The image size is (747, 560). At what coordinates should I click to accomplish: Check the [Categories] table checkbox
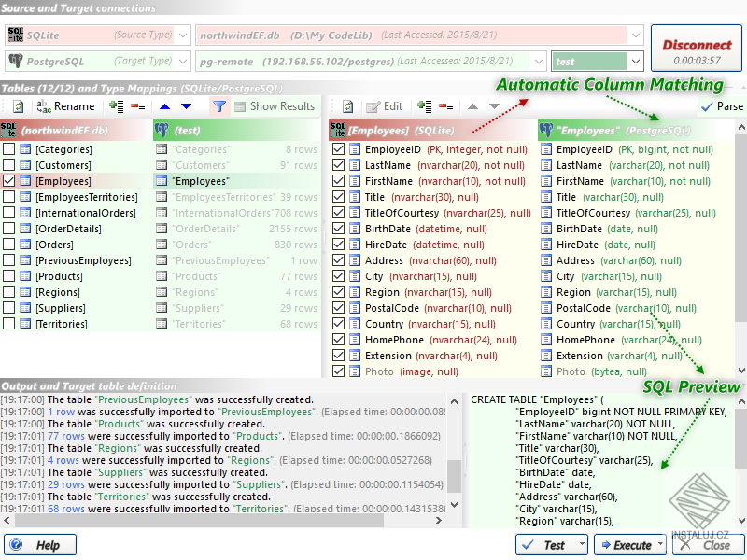pos(8,149)
